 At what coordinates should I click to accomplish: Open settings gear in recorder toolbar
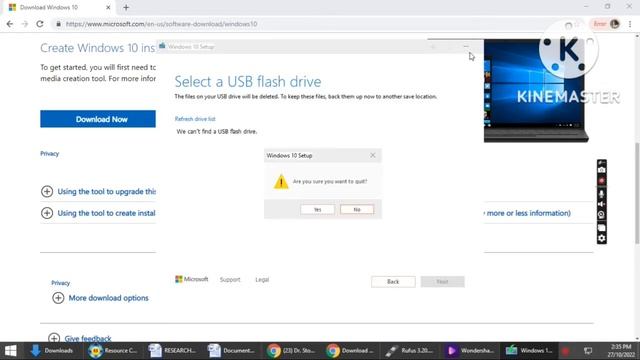pyautogui.click(x=602, y=238)
